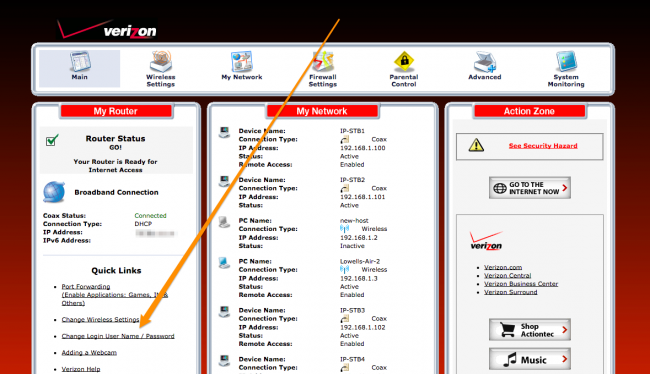Click the IP-STB3 device computer icon
650x374 pixels.
(224, 312)
